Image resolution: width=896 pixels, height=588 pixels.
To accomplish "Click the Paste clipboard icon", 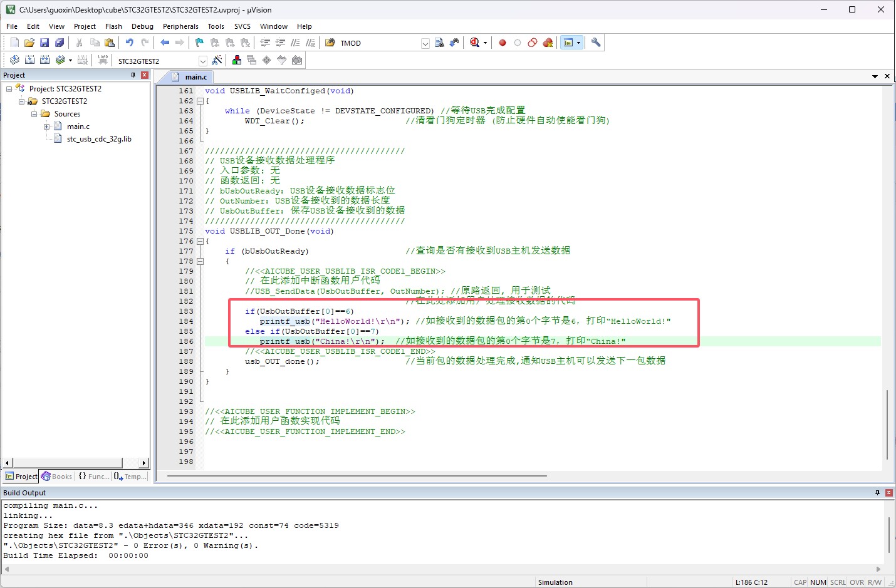I will [x=110, y=43].
